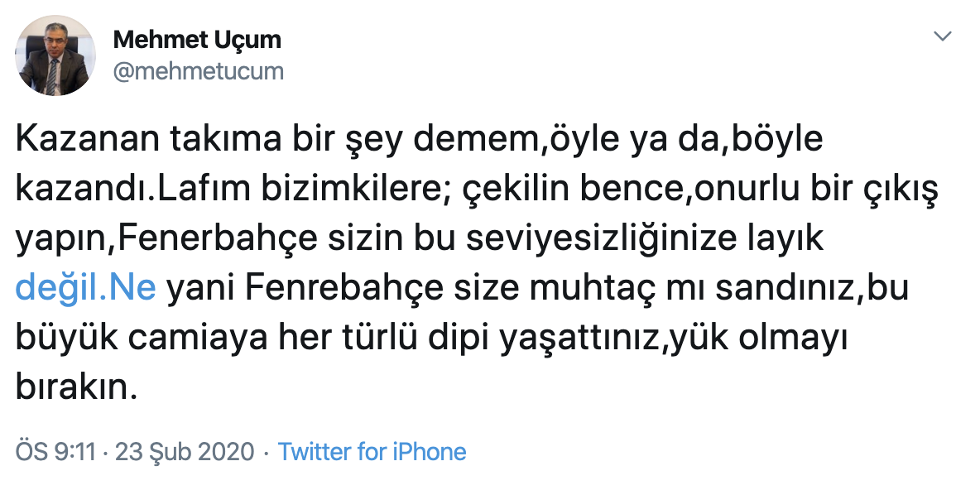Open the Twitter for iPhone source link

[x=372, y=452]
